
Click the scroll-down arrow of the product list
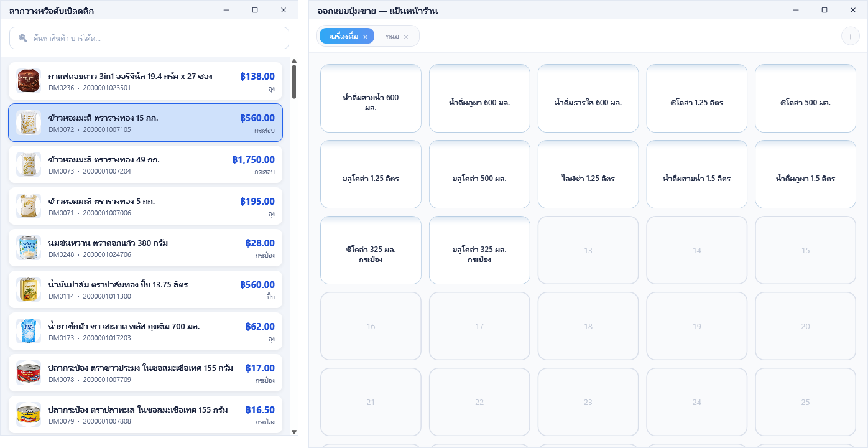(294, 431)
